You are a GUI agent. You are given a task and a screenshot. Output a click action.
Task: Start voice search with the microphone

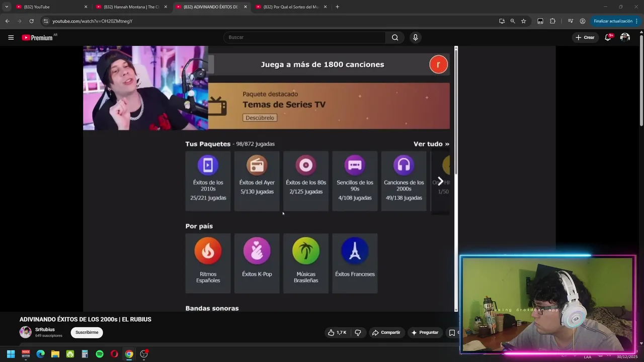click(x=415, y=37)
